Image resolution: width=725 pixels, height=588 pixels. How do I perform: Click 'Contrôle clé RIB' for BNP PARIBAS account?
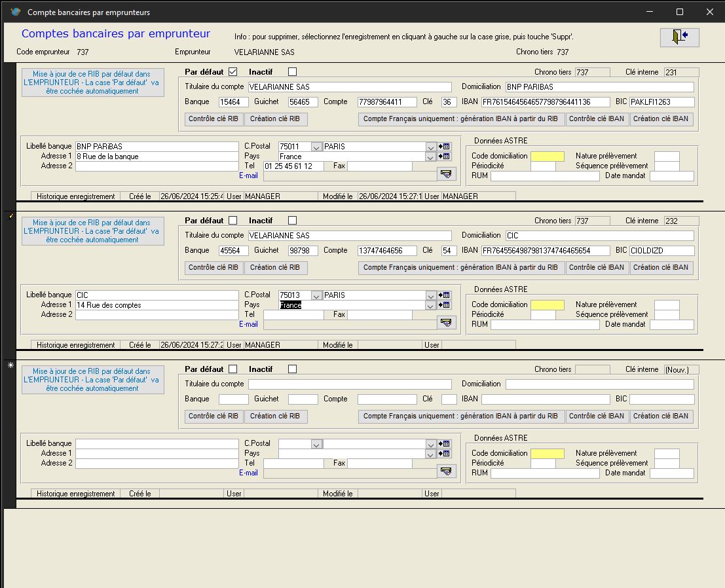point(214,119)
